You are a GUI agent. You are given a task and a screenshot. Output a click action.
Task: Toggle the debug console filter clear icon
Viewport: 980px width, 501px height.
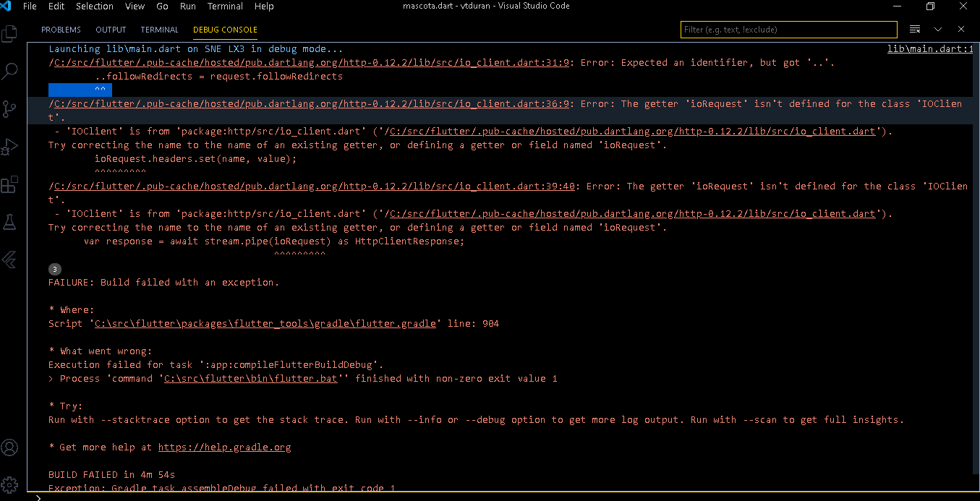pos(914,29)
